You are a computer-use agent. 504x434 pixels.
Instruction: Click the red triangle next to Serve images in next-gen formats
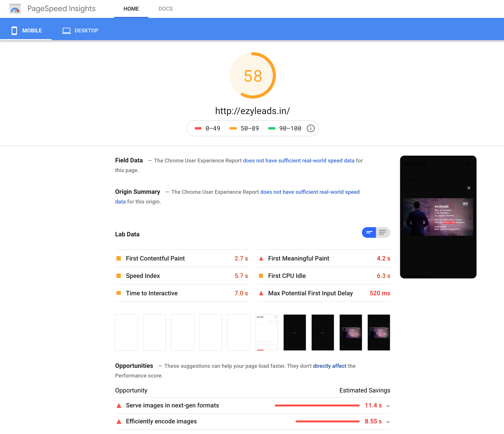pyautogui.click(x=119, y=405)
